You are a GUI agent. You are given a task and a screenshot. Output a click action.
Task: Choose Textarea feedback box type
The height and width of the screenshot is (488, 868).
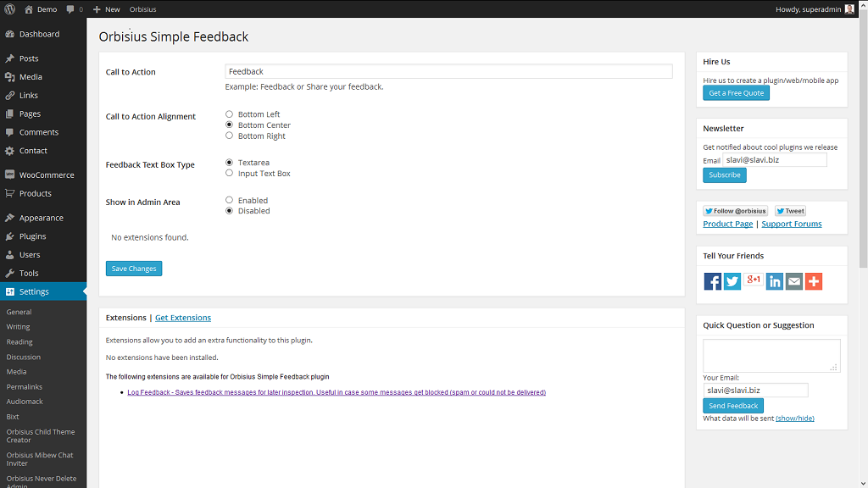(x=229, y=162)
